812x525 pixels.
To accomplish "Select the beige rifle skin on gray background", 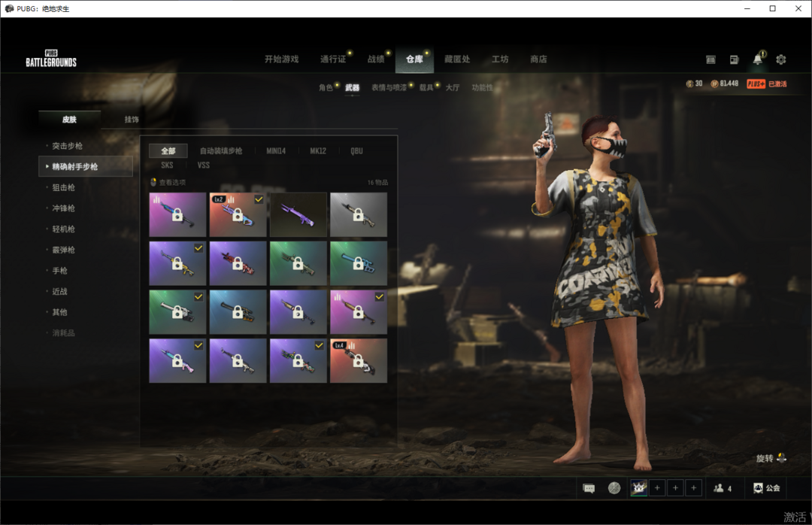I will [359, 214].
